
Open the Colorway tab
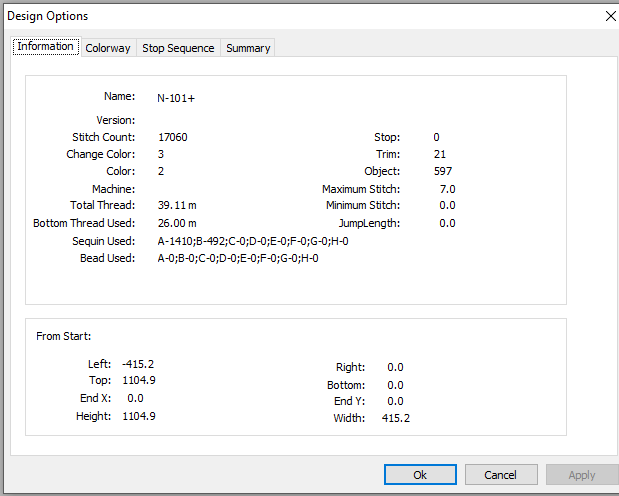(x=108, y=48)
